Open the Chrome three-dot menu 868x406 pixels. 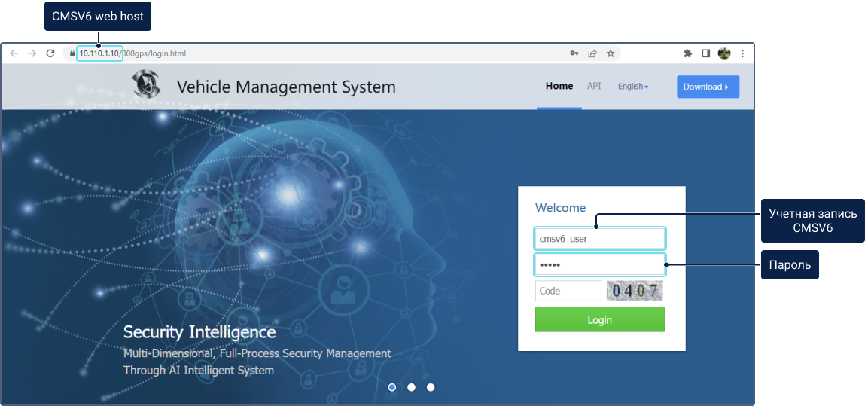click(742, 53)
